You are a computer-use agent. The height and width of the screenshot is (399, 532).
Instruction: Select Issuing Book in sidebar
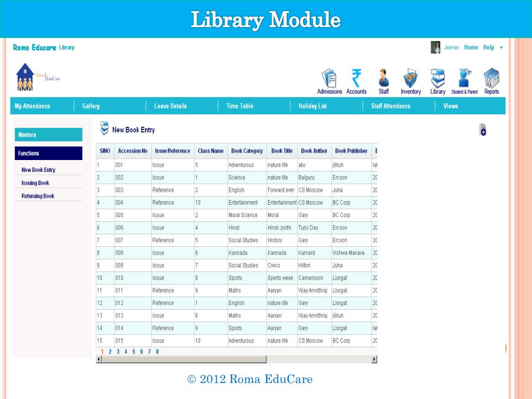35,183
